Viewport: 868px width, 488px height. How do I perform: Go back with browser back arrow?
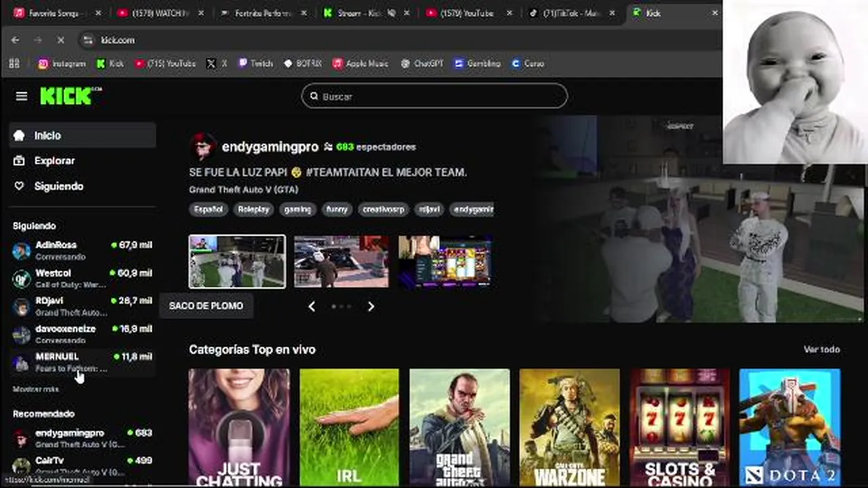click(15, 40)
